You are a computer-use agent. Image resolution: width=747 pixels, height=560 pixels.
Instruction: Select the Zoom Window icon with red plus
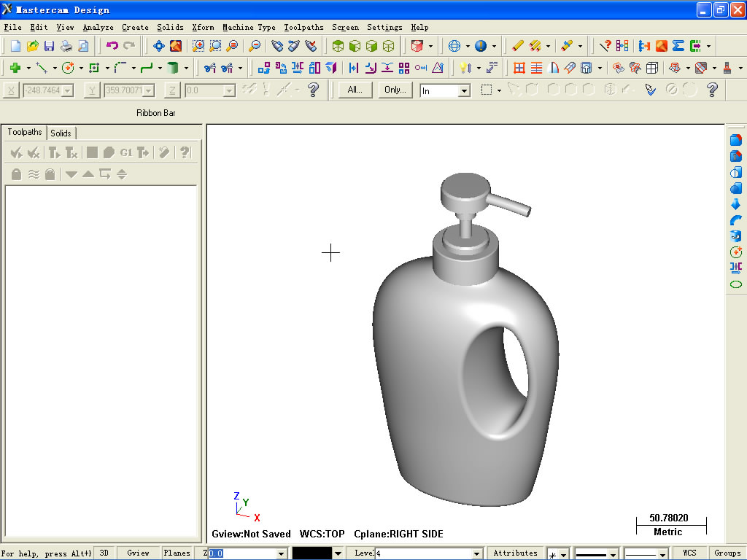[198, 46]
